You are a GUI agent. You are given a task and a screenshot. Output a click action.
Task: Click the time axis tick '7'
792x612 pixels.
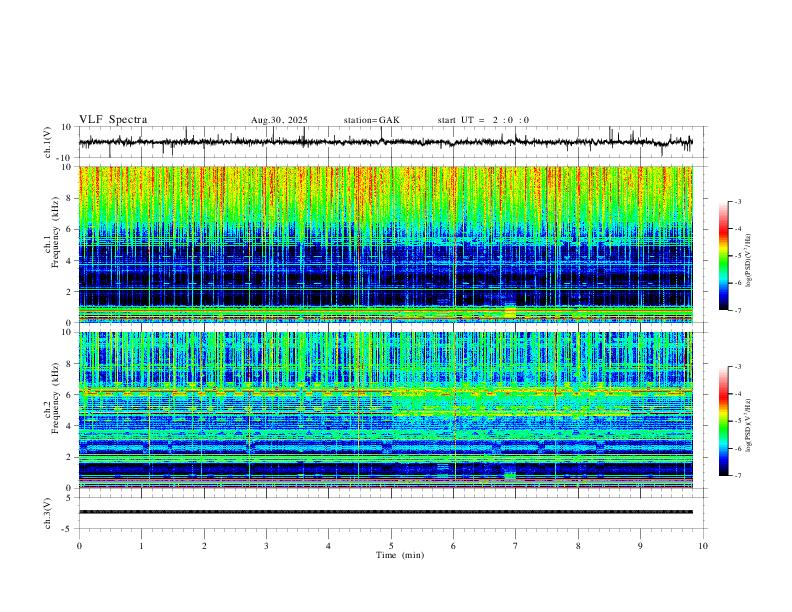(x=516, y=546)
